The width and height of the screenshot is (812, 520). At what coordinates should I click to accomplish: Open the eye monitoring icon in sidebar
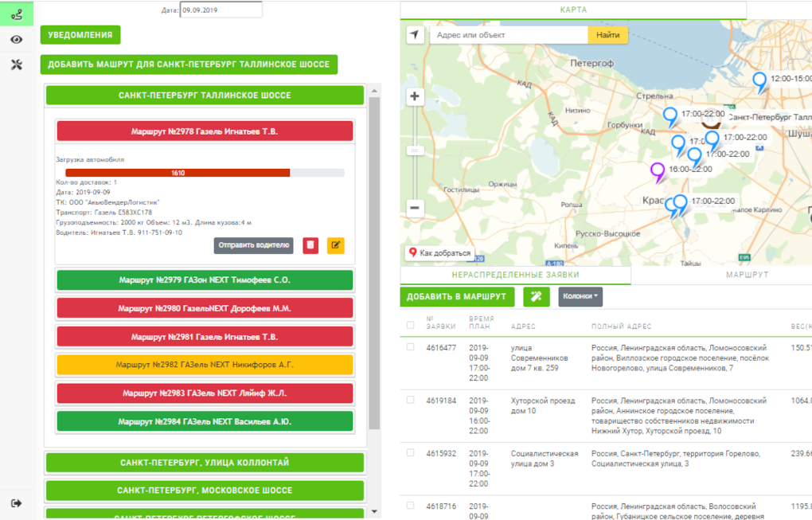pyautogui.click(x=17, y=39)
